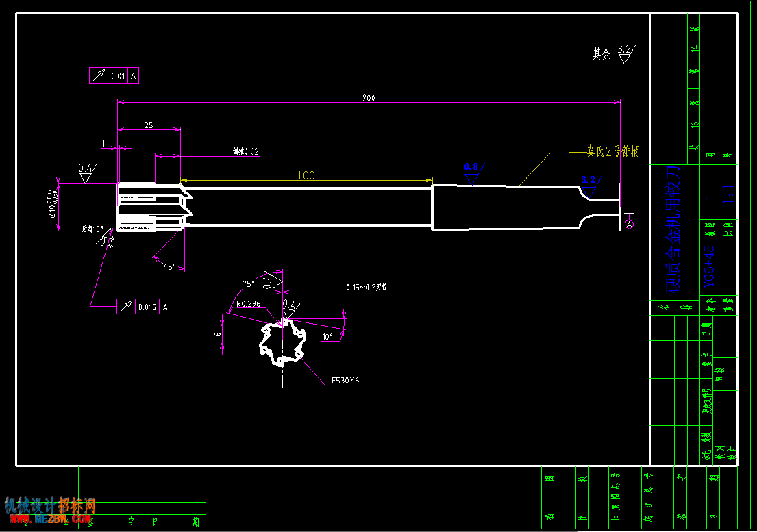Screen dimensions: 757x532
Task: Click the 75° angle label
Action: pyautogui.click(x=249, y=283)
